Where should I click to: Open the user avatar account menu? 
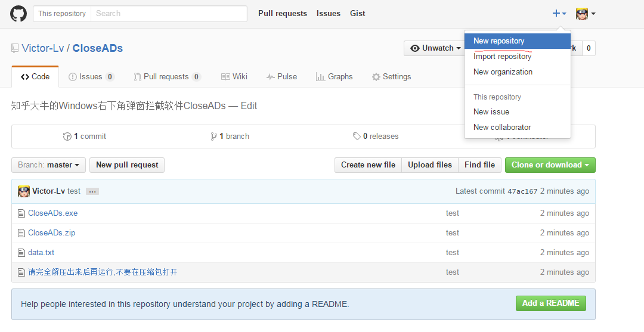[x=586, y=14]
